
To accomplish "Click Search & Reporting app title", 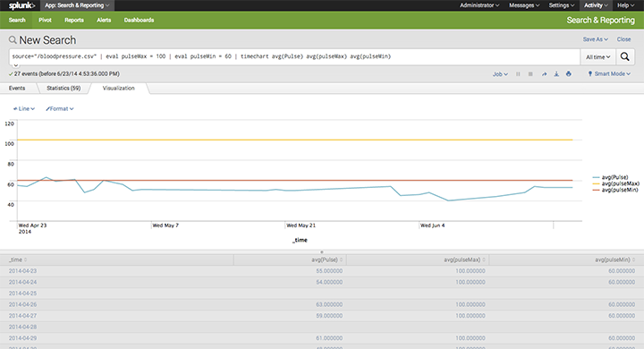I will [x=600, y=21].
